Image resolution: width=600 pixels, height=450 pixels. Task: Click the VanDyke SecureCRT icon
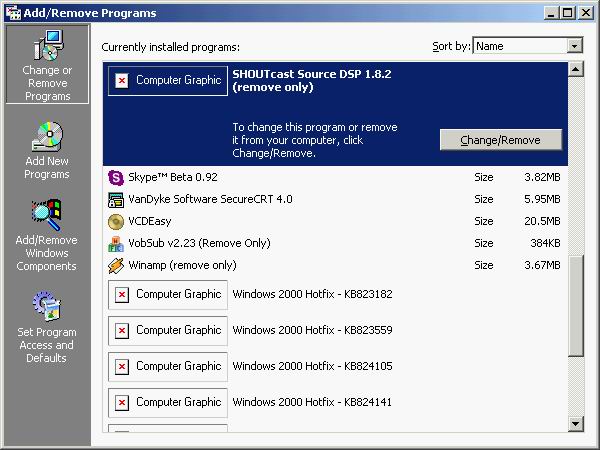click(x=116, y=200)
